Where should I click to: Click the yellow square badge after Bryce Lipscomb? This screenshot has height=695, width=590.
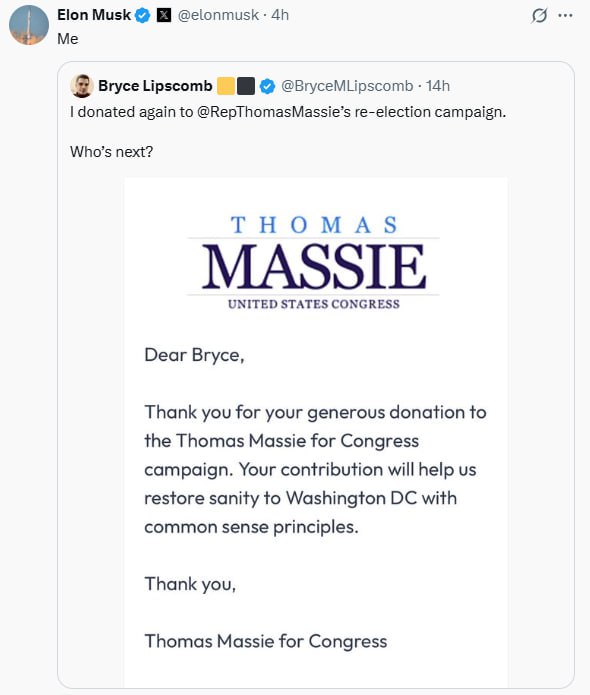(x=226, y=86)
